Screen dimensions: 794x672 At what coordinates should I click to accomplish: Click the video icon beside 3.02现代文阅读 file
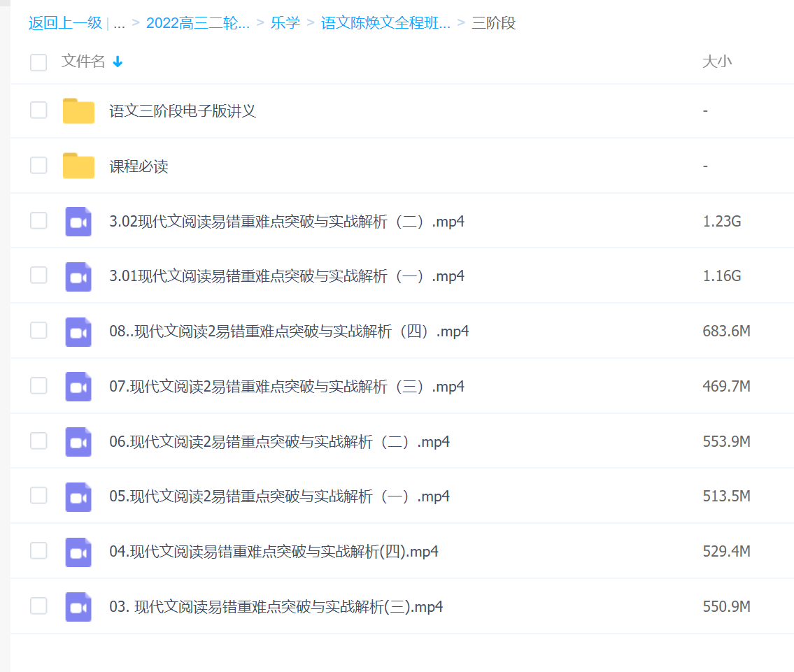[78, 220]
